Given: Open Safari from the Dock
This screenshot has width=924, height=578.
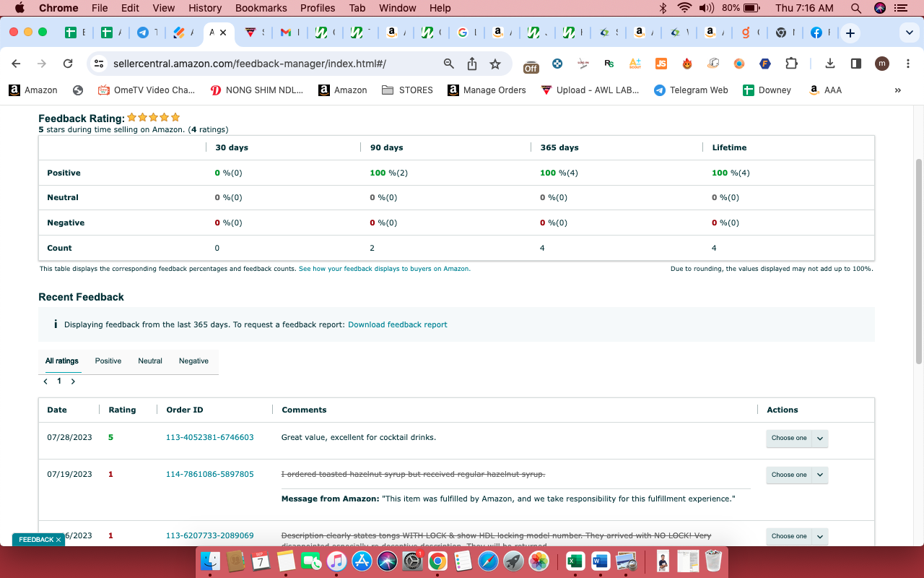Looking at the screenshot, I should click(x=488, y=561).
